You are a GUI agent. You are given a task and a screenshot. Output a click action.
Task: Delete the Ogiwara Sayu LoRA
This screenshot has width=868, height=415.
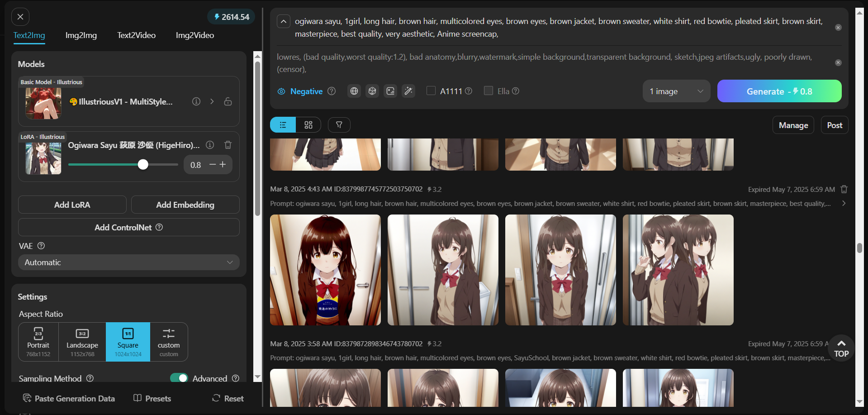[x=228, y=145]
